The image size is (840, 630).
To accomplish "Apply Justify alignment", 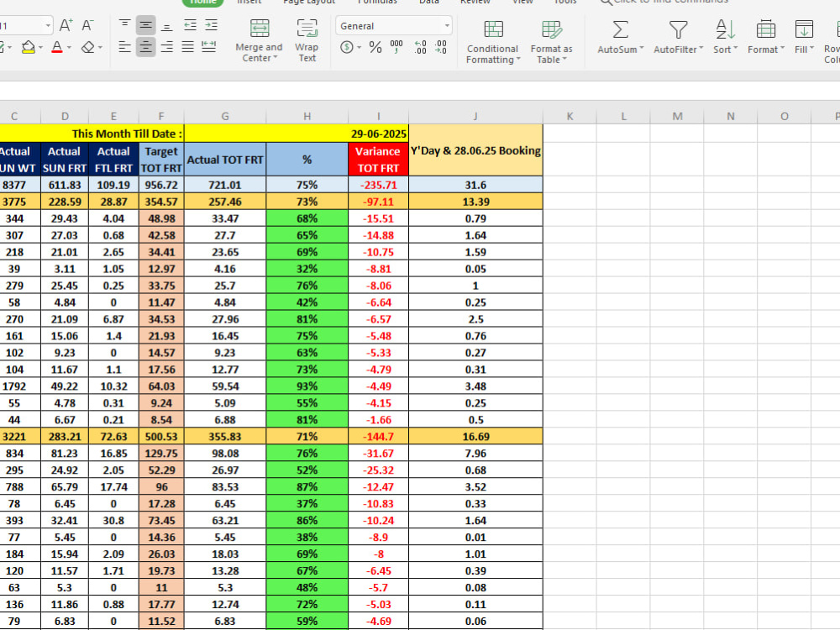I will tap(187, 47).
